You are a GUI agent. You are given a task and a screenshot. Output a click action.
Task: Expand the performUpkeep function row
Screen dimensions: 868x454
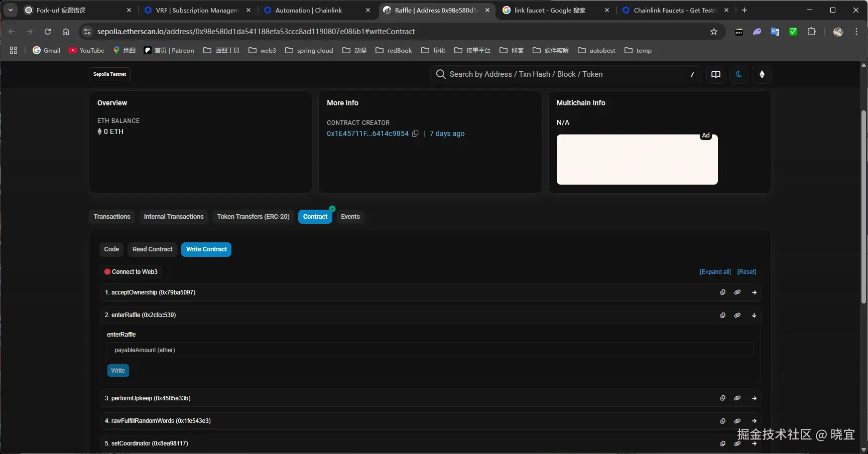[754, 398]
